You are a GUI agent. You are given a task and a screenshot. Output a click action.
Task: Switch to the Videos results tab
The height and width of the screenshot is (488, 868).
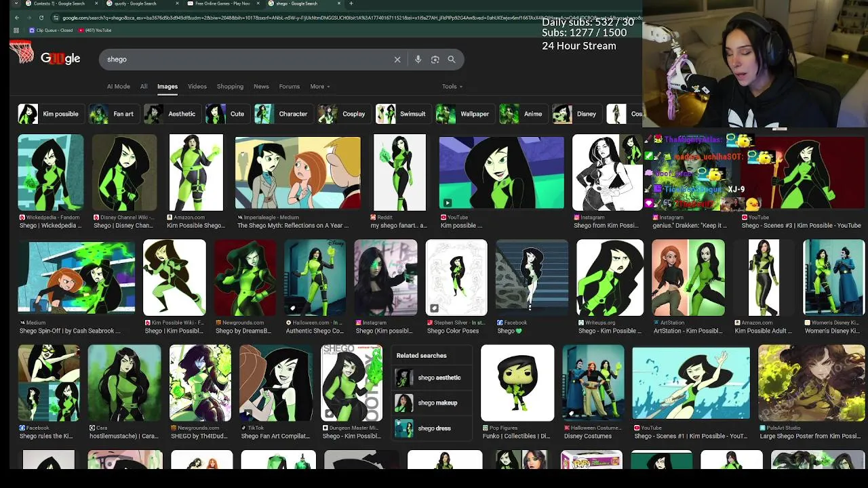click(197, 87)
